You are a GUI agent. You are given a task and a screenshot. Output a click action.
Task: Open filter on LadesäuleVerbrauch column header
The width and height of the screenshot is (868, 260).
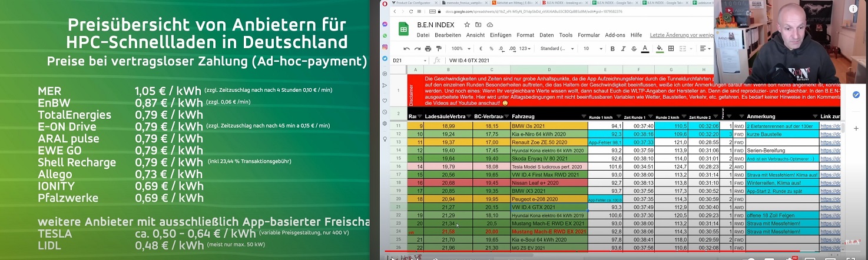coord(469,116)
